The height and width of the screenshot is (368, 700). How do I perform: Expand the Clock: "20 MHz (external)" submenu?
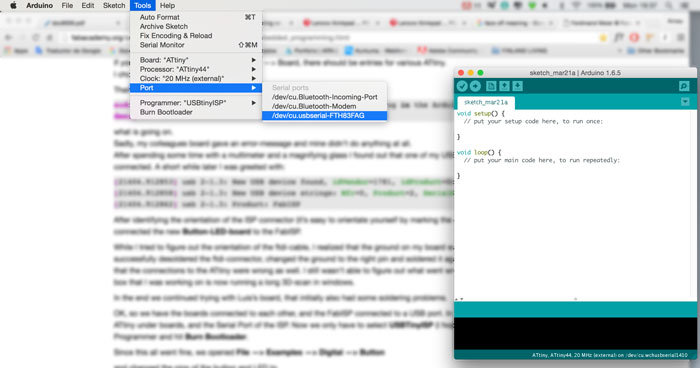click(196, 79)
